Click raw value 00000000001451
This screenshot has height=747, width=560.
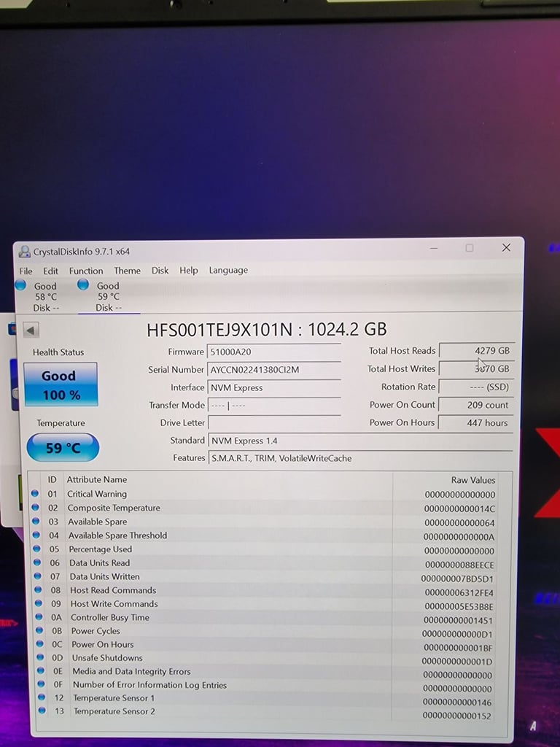pos(458,620)
